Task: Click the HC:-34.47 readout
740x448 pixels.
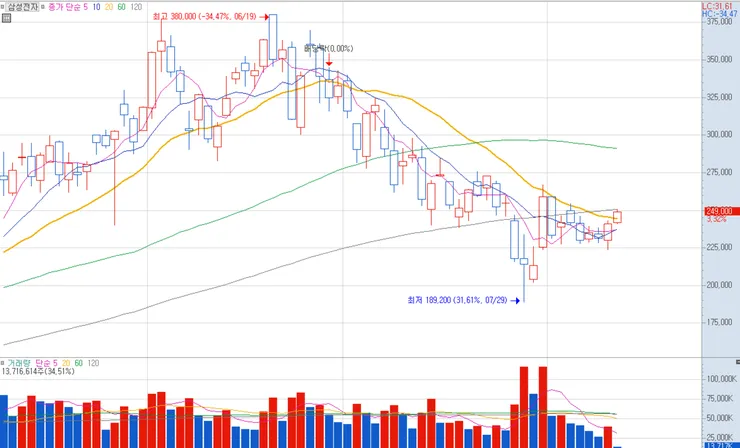Action: point(720,14)
